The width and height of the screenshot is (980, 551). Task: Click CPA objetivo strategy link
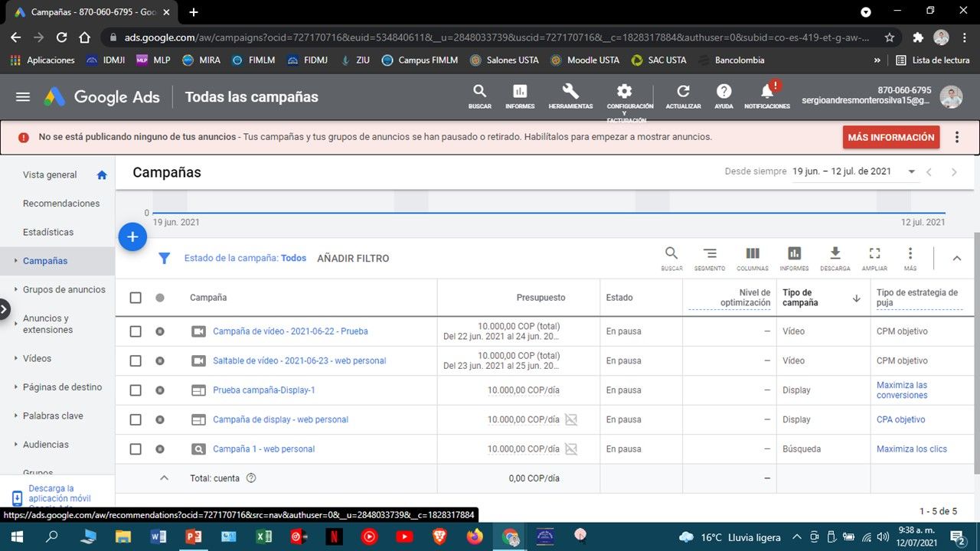click(901, 419)
